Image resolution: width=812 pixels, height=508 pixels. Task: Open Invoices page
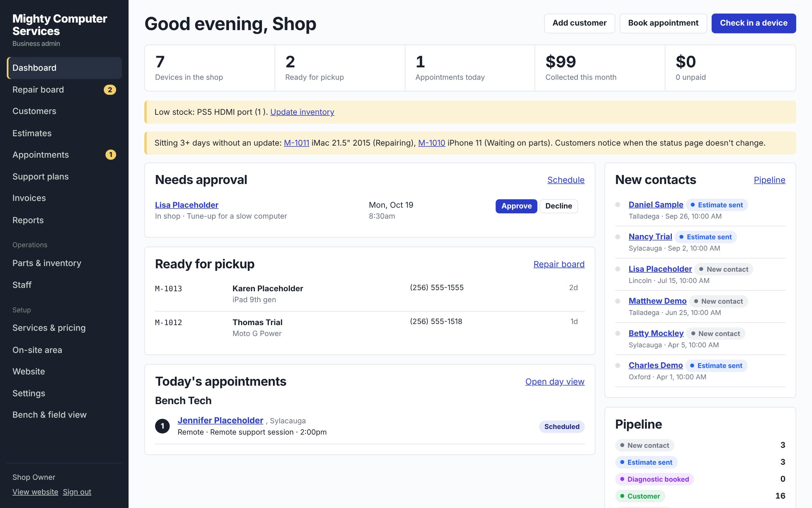tap(64, 198)
